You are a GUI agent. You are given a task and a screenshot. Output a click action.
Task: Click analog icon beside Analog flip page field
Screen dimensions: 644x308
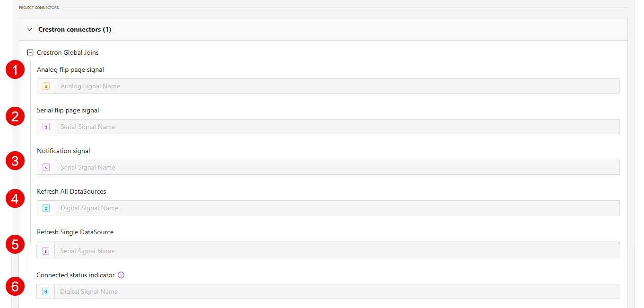[46, 86]
